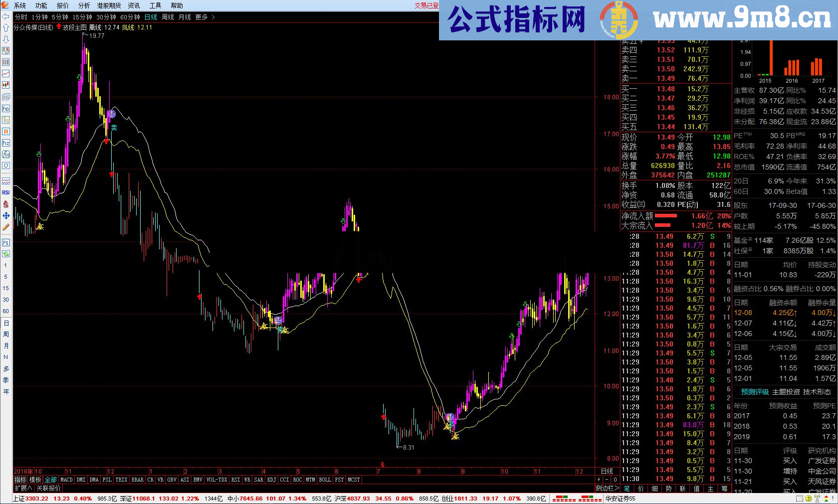Click the f(x) formula icon in sidebar
838x504 pixels.
click(x=5, y=154)
